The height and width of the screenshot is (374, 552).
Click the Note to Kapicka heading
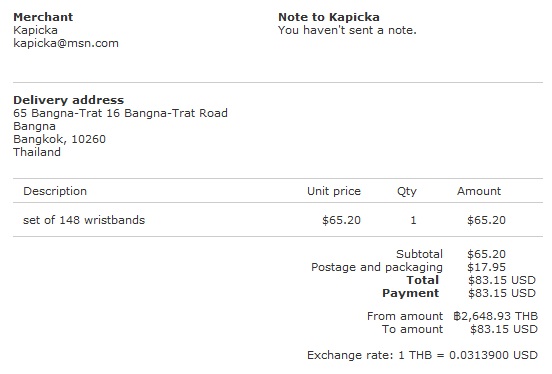point(329,17)
